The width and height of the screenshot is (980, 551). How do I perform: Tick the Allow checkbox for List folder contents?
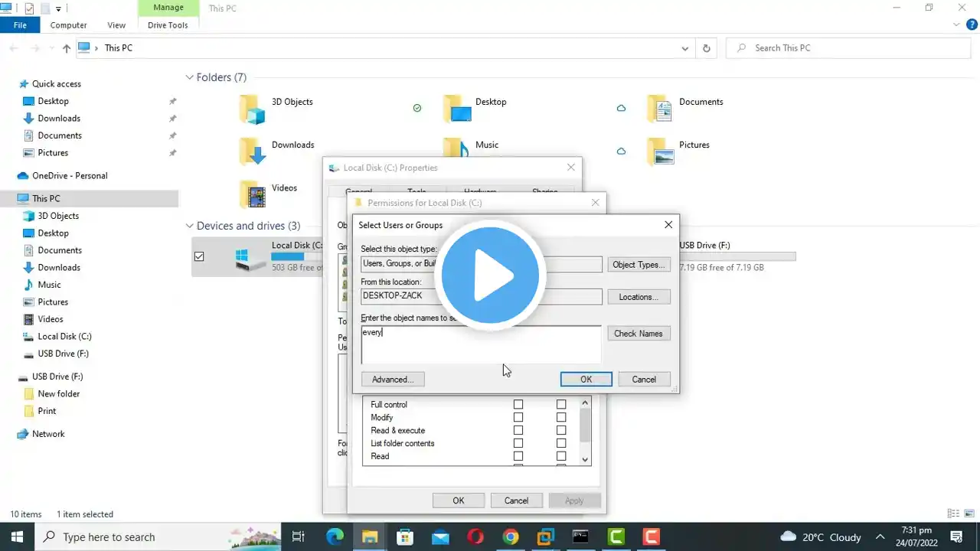(x=518, y=444)
